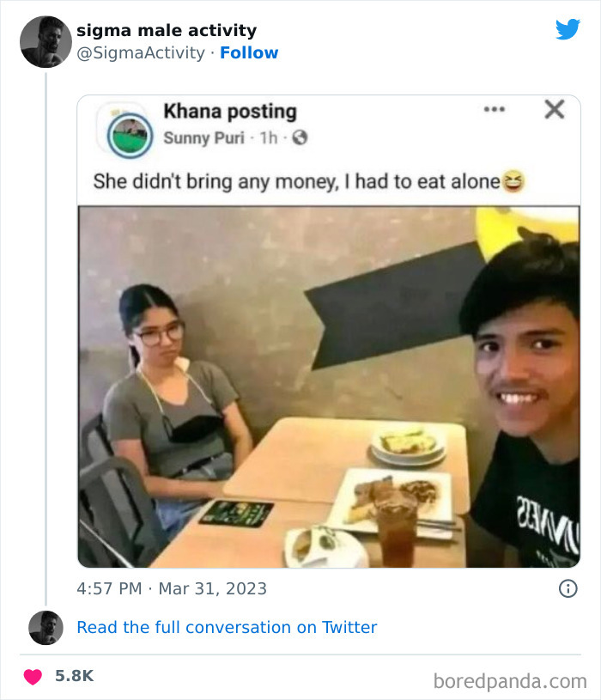Dismiss the Khana posting post with X
The width and height of the screenshot is (601, 700).
[x=555, y=109]
